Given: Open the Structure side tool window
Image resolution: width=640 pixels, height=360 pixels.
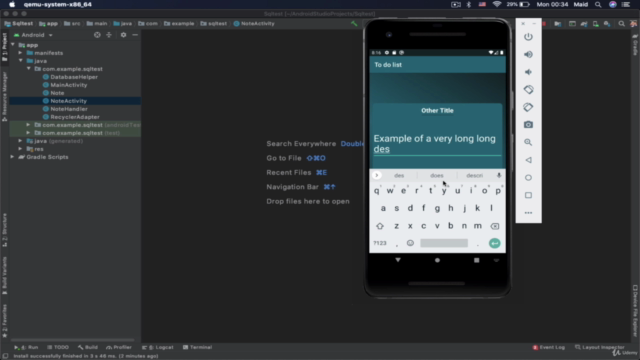Looking at the screenshot, I should click(x=4, y=230).
